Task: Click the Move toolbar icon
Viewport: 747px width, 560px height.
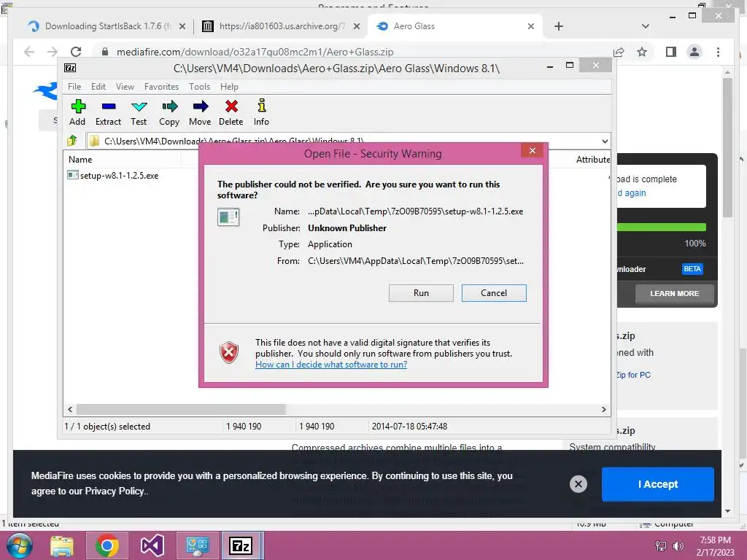Action: point(200,112)
